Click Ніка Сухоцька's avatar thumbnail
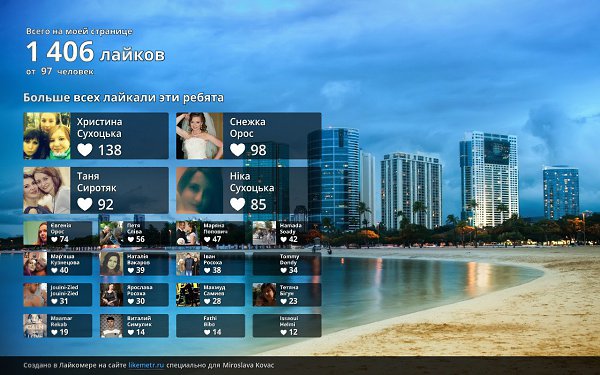600x375 pixels. tap(199, 190)
